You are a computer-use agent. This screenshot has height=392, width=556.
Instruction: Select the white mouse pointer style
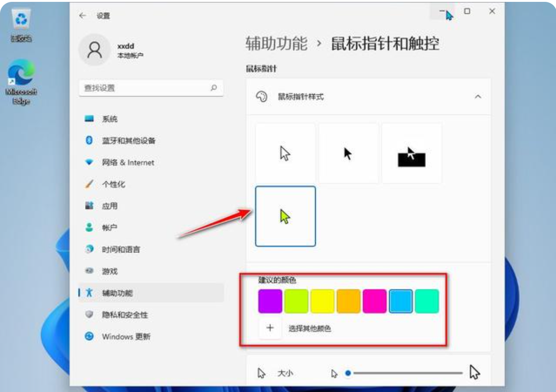click(x=285, y=153)
